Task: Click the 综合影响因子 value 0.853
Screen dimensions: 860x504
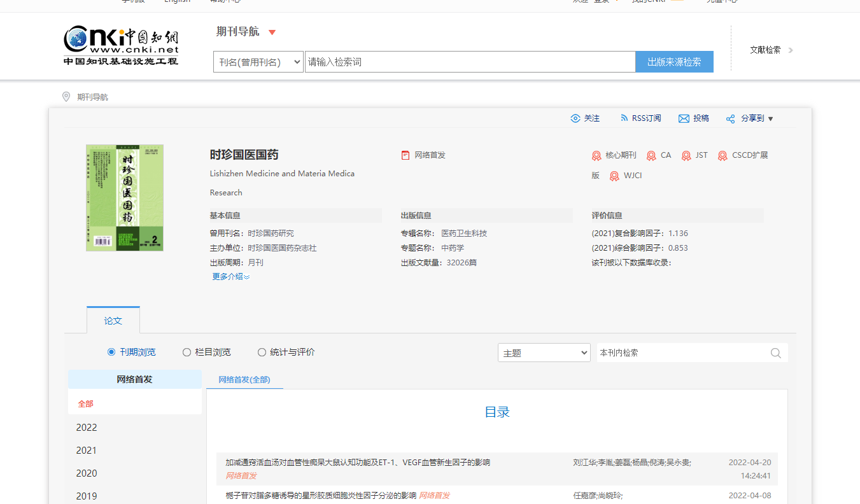Action: pos(678,248)
